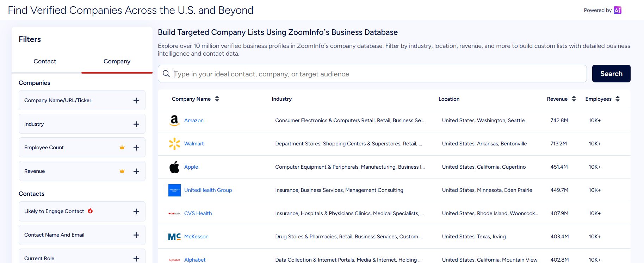Click Amazon's Consumer Electronics industry text
Image resolution: width=644 pixels, height=263 pixels.
pyautogui.click(x=349, y=120)
